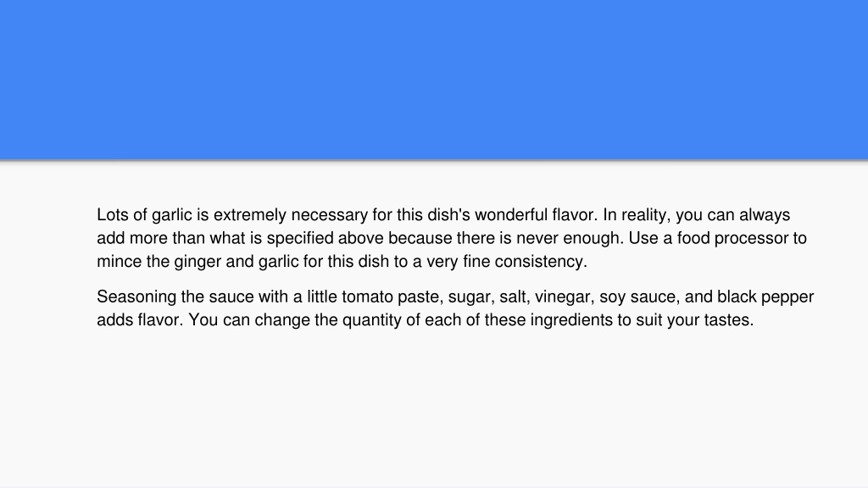Click the word "mince" in third line
The width and height of the screenshot is (868, 488).
119,261
